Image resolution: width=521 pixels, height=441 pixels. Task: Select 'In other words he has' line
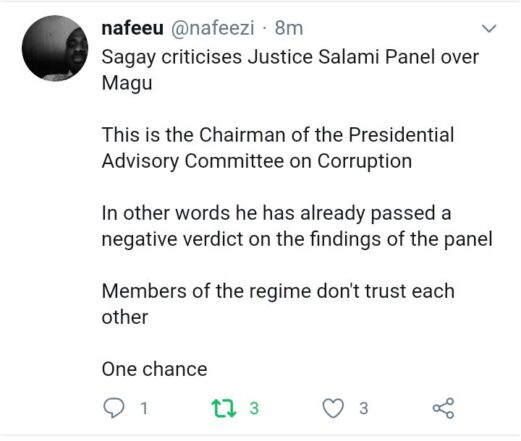point(276,213)
